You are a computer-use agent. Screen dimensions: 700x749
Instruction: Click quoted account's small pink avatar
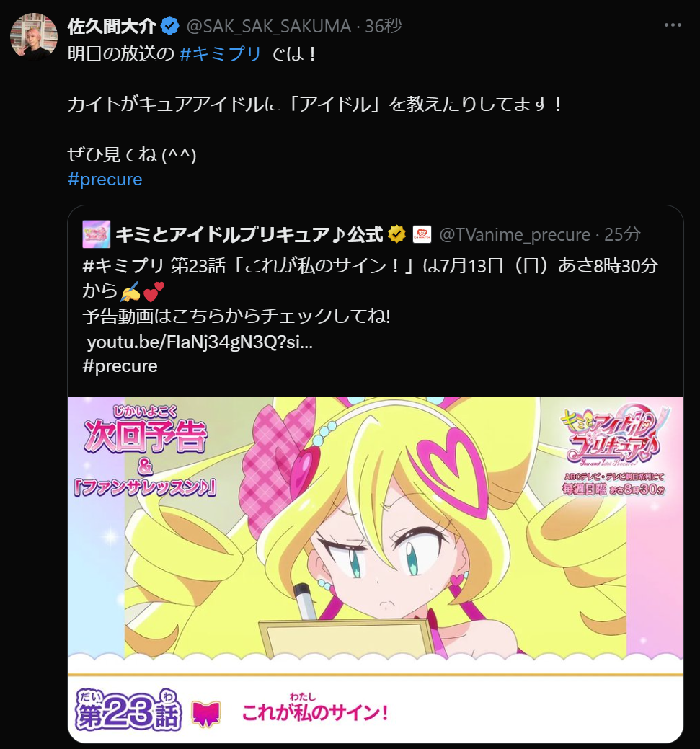pyautogui.click(x=97, y=234)
